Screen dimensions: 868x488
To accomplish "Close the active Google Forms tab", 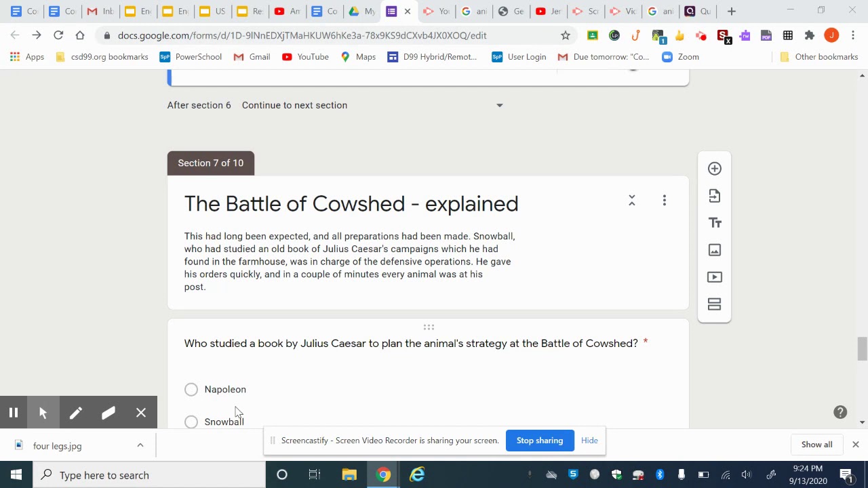I will [408, 12].
